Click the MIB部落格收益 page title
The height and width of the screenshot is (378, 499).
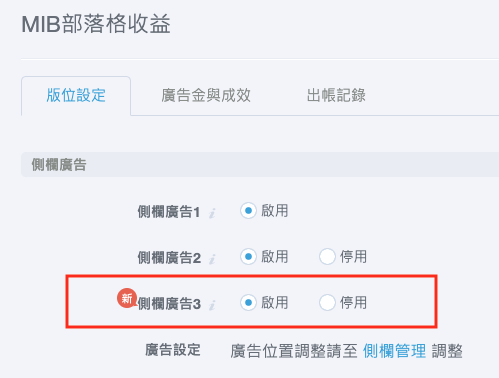[x=96, y=24]
